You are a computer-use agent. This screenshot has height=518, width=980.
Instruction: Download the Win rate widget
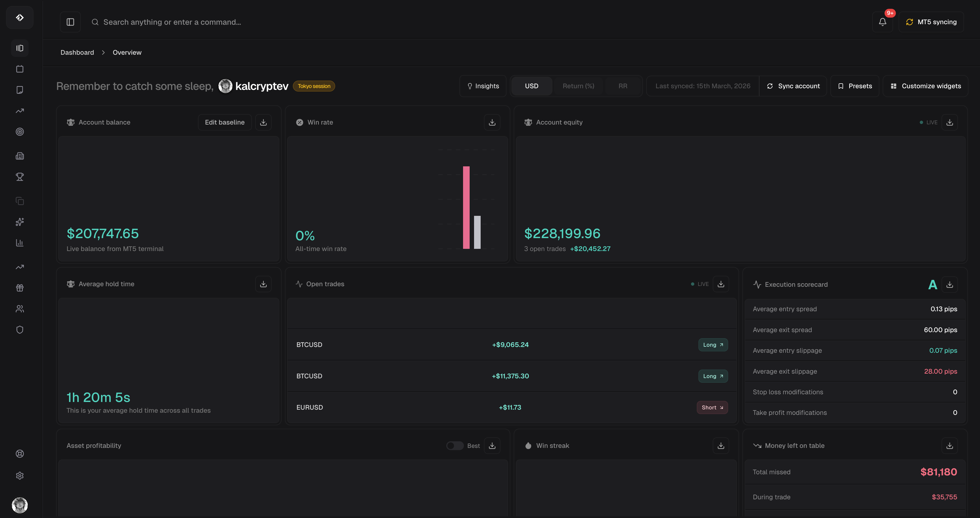click(492, 122)
